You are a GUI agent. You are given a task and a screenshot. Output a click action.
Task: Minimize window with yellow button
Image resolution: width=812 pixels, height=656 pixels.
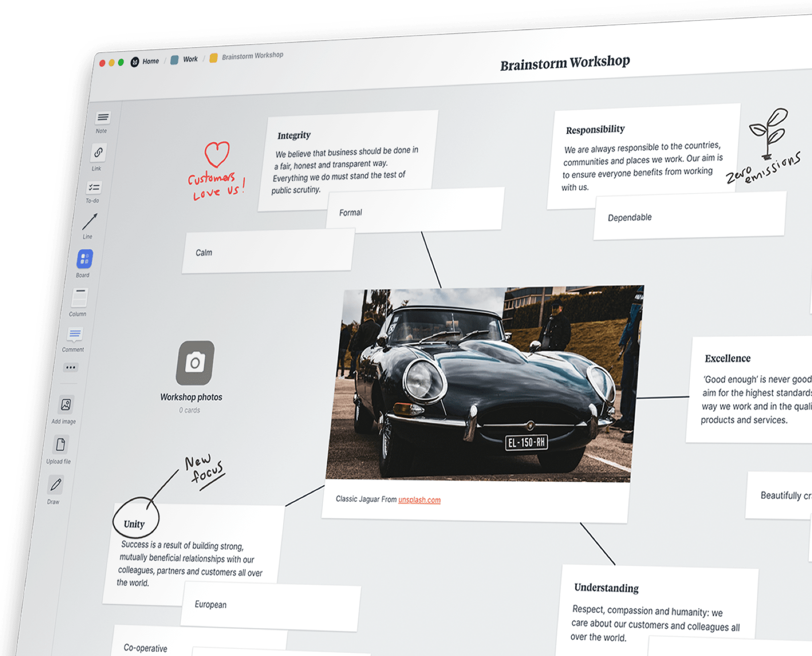point(112,63)
